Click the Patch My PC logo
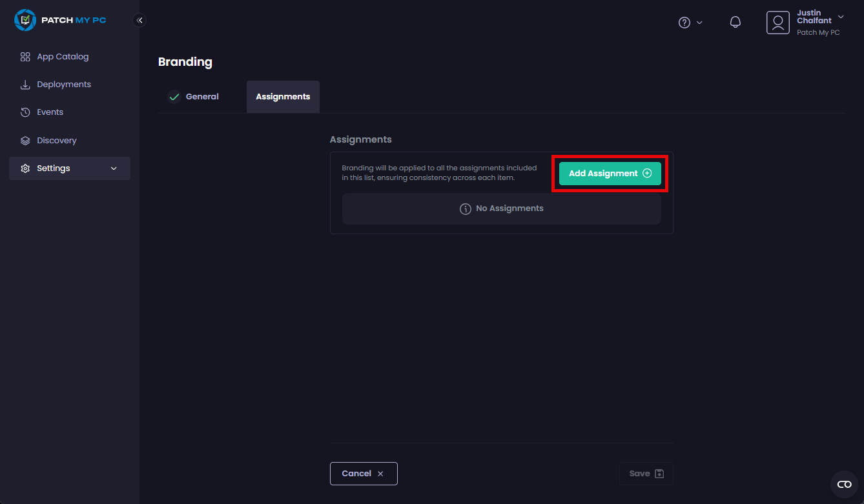This screenshot has height=504, width=864. (x=60, y=20)
